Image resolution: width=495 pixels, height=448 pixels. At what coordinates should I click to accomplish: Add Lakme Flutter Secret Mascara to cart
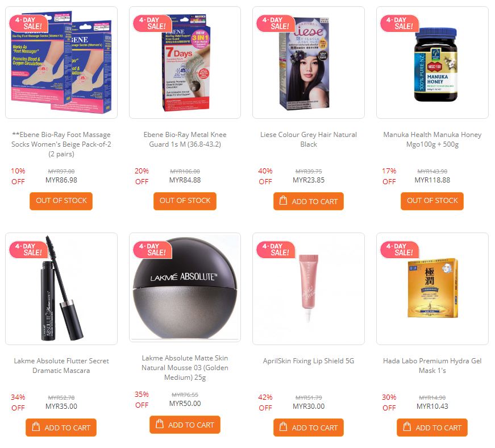coord(61,428)
